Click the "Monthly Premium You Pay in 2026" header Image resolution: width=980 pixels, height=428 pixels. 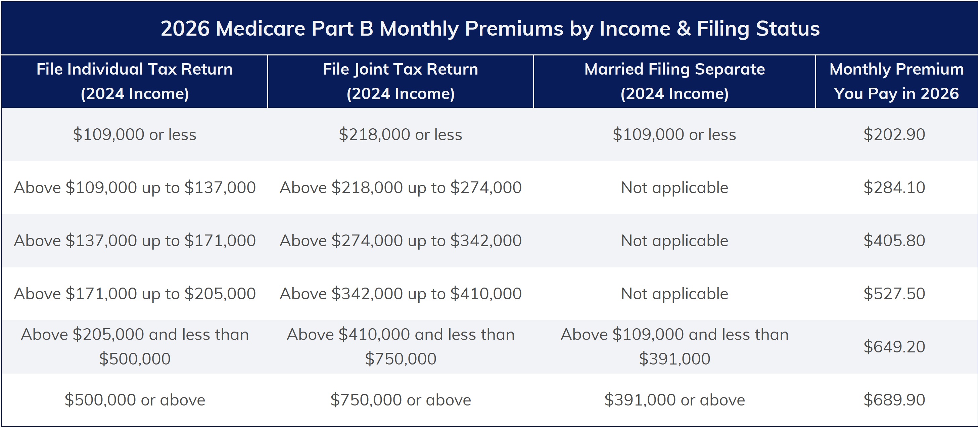click(x=896, y=81)
